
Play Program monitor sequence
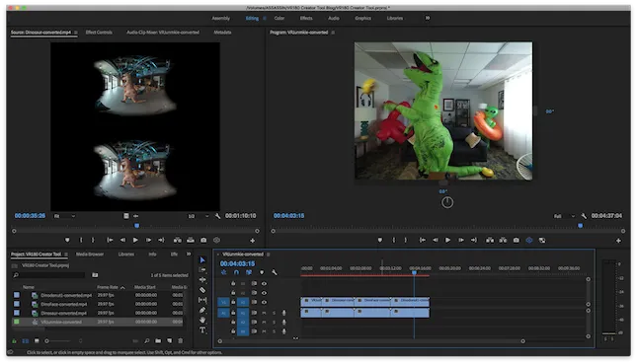pyautogui.click(x=447, y=241)
